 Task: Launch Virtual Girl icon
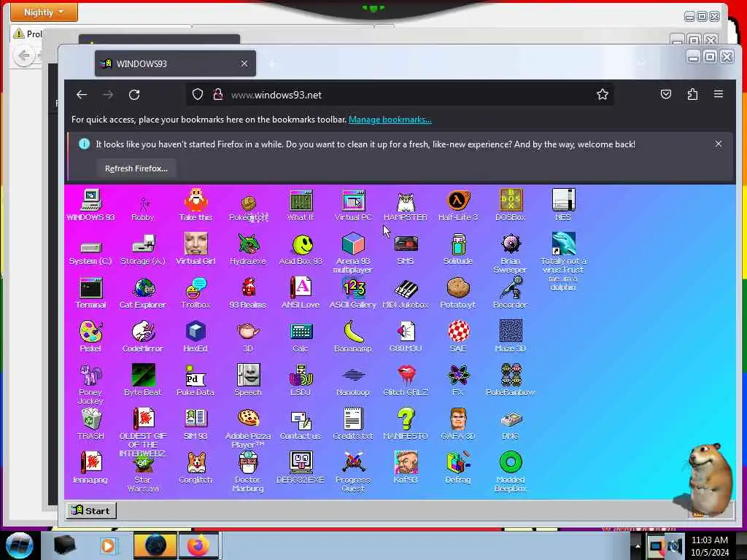[x=196, y=249]
